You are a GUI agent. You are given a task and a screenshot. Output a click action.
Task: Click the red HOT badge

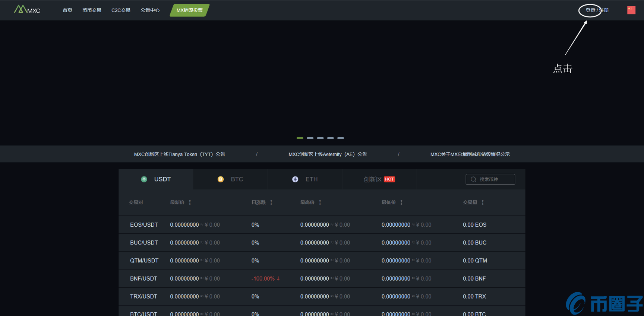pyautogui.click(x=389, y=179)
